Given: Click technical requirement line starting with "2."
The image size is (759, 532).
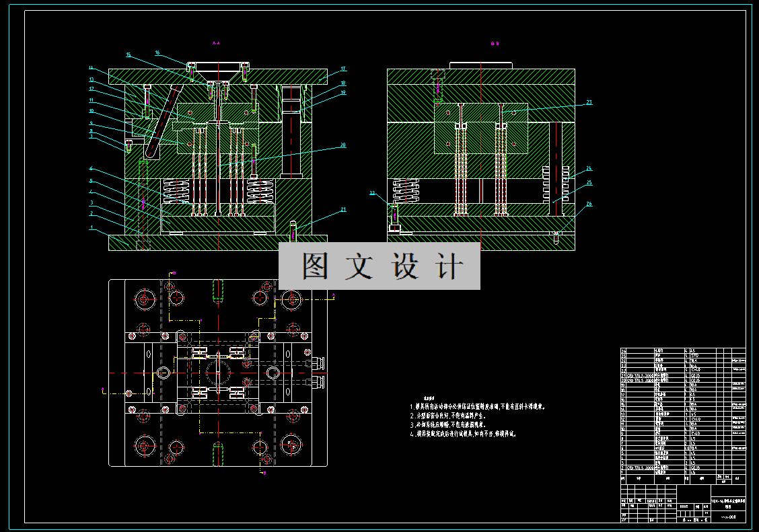Looking at the screenshot, I should pyautogui.click(x=447, y=416).
